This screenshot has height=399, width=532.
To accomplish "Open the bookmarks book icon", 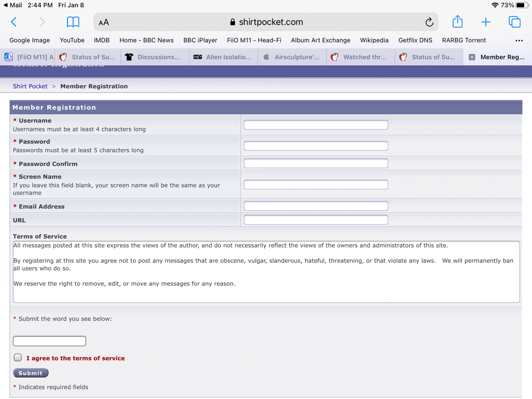I will (73, 22).
